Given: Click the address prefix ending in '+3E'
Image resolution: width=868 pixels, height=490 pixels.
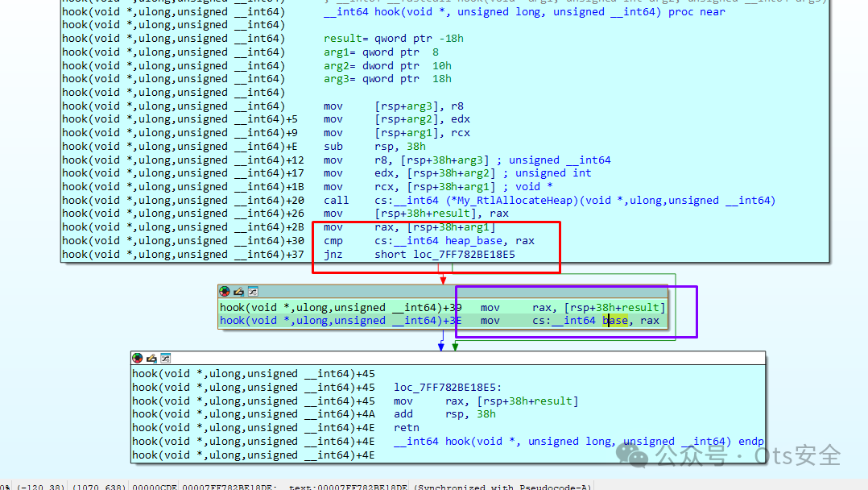Looking at the screenshot, I should pos(341,321).
